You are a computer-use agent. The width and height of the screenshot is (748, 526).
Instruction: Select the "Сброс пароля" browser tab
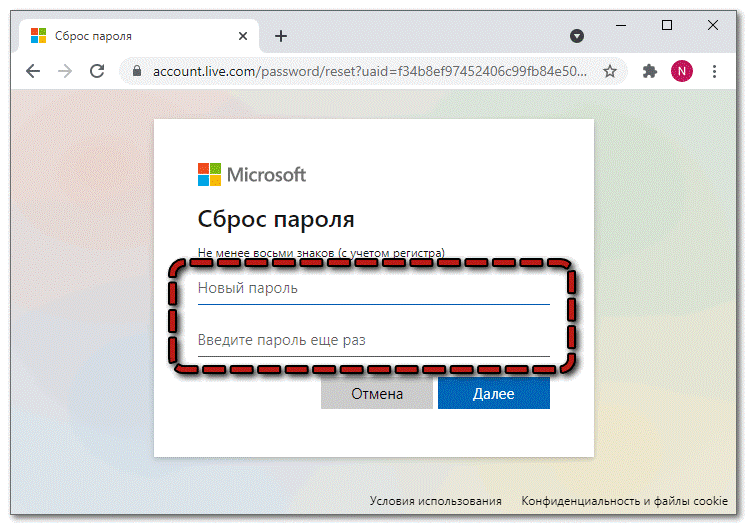138,36
